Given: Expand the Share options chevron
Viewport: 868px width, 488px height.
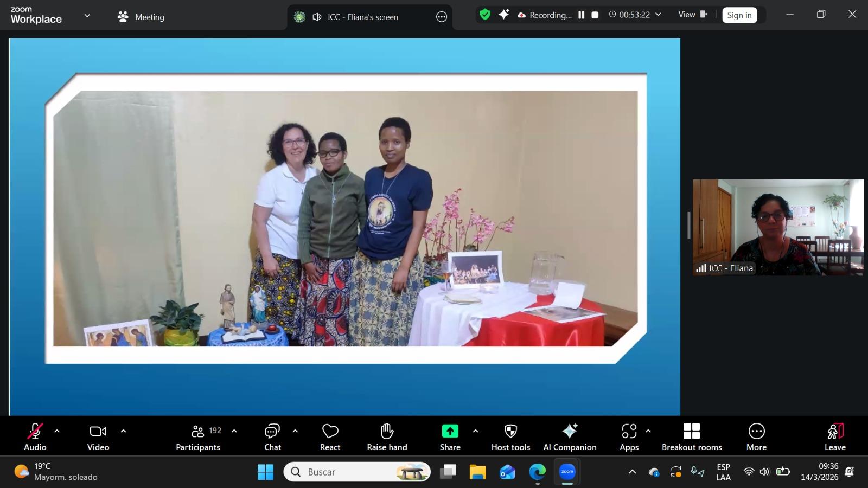Looking at the screenshot, I should (476, 431).
